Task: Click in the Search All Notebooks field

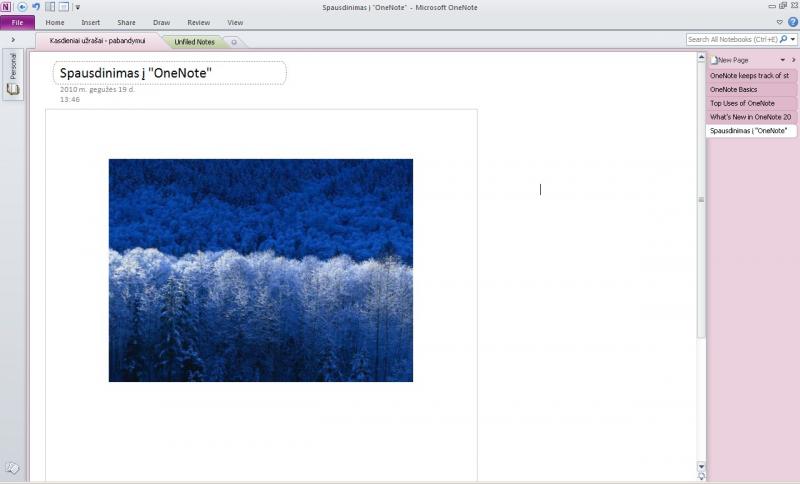Action: (732, 39)
